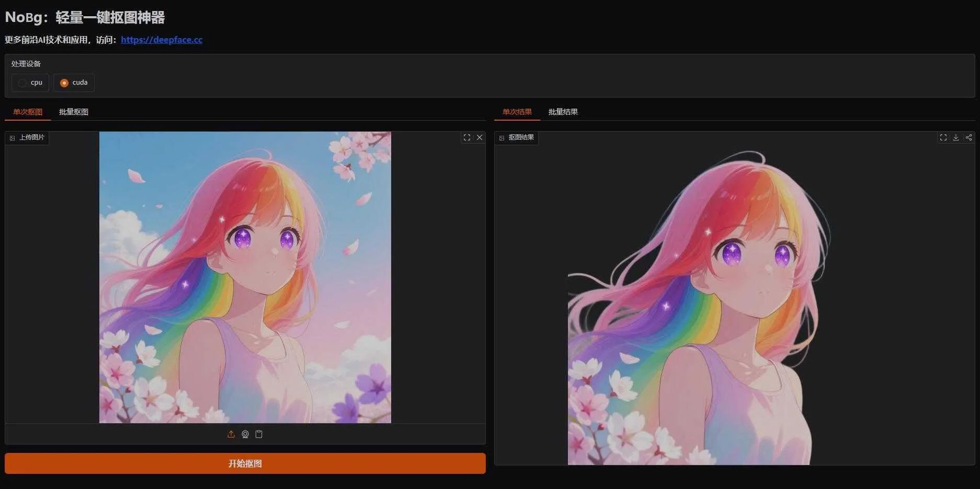The height and width of the screenshot is (489, 980).
Task: Switch to the 批量抠图 tab
Action: pos(74,112)
